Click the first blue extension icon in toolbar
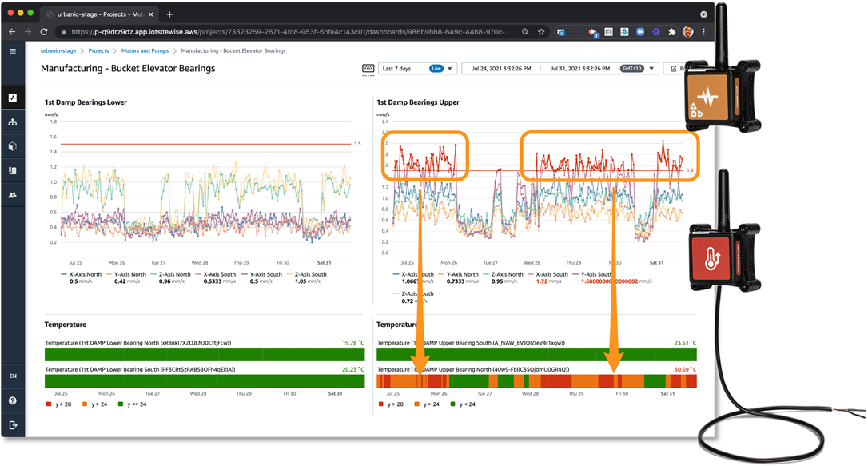868x466 pixels. point(561,32)
